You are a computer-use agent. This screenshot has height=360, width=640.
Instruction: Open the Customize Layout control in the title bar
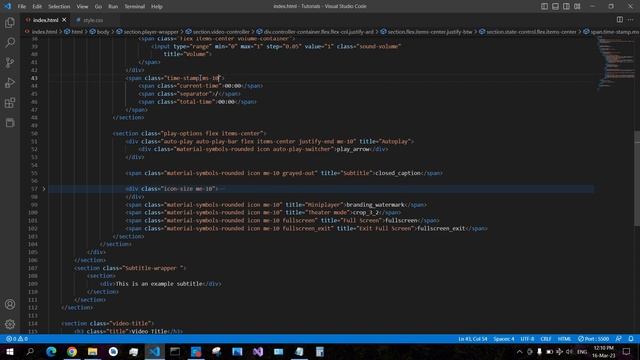click(x=577, y=6)
